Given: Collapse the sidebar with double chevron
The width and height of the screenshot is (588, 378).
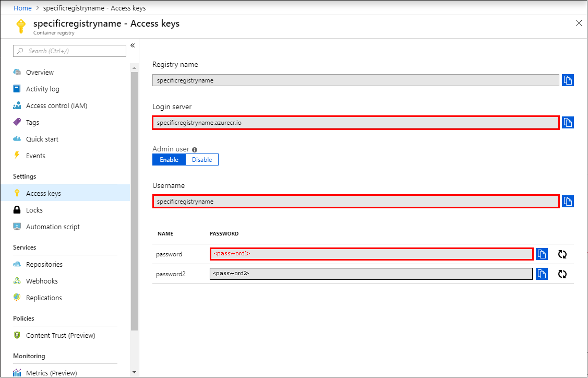Looking at the screenshot, I should [x=133, y=45].
